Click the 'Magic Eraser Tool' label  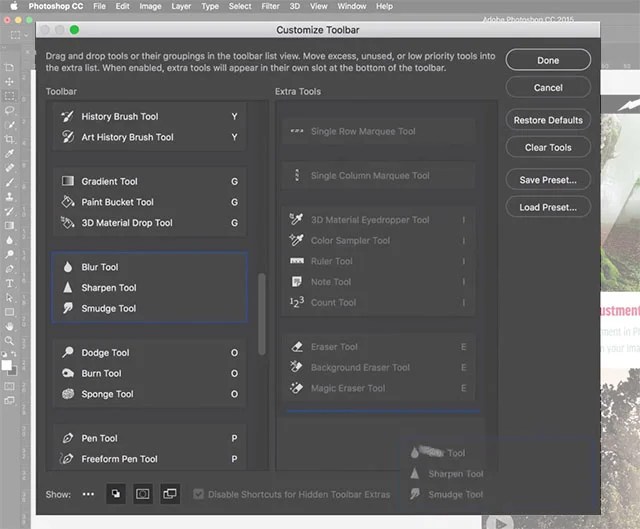point(348,388)
